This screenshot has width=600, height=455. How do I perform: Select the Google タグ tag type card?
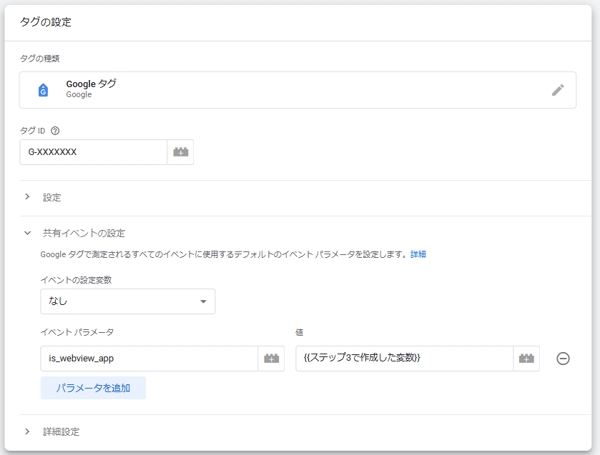tap(298, 90)
